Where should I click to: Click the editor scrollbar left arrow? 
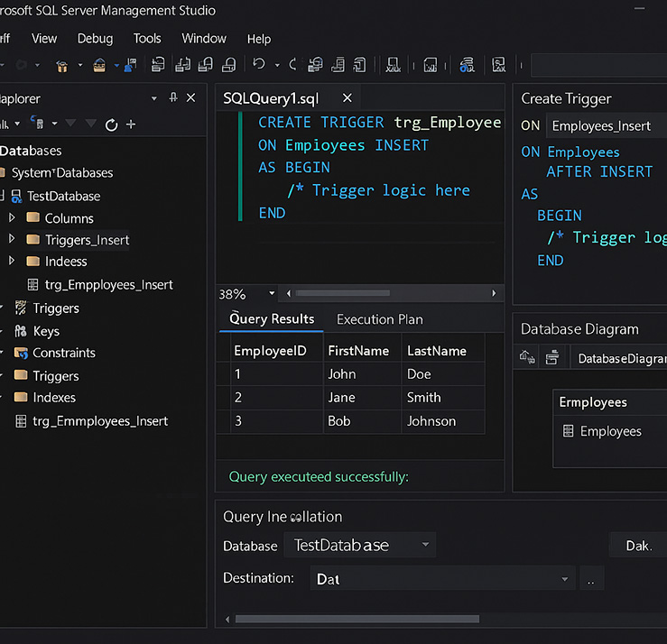click(289, 293)
